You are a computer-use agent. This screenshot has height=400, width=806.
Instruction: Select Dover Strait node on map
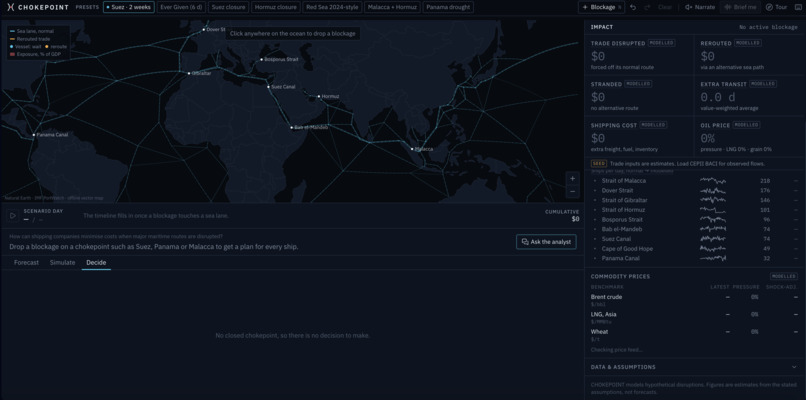tap(204, 29)
